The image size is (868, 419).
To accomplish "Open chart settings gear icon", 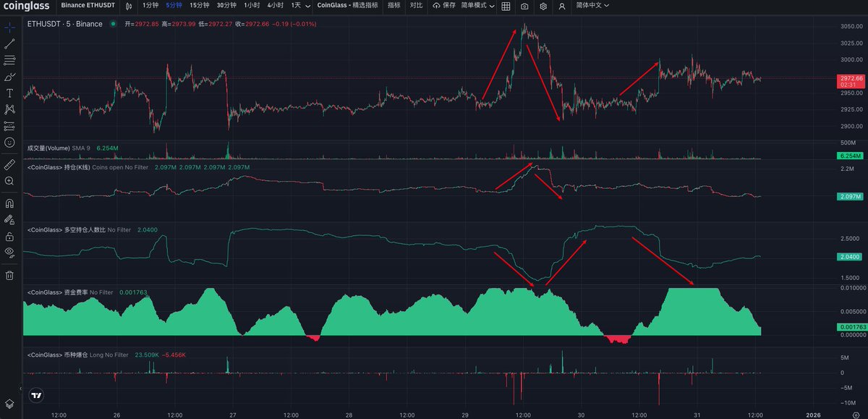I will 543,6.
